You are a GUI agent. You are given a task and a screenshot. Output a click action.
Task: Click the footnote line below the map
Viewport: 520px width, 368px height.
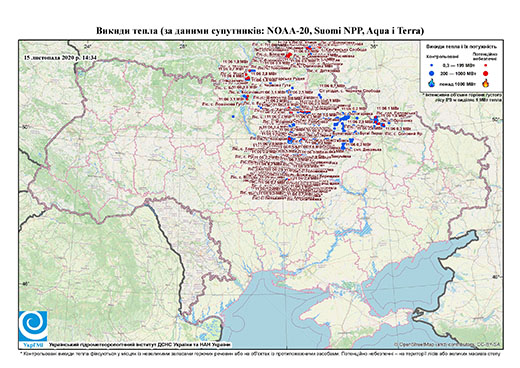[x=260, y=353]
